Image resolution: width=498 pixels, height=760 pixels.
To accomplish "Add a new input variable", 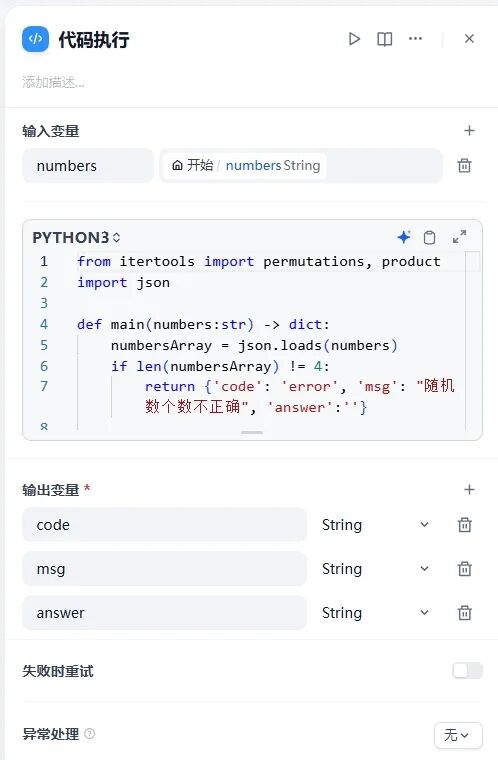I will click(469, 130).
